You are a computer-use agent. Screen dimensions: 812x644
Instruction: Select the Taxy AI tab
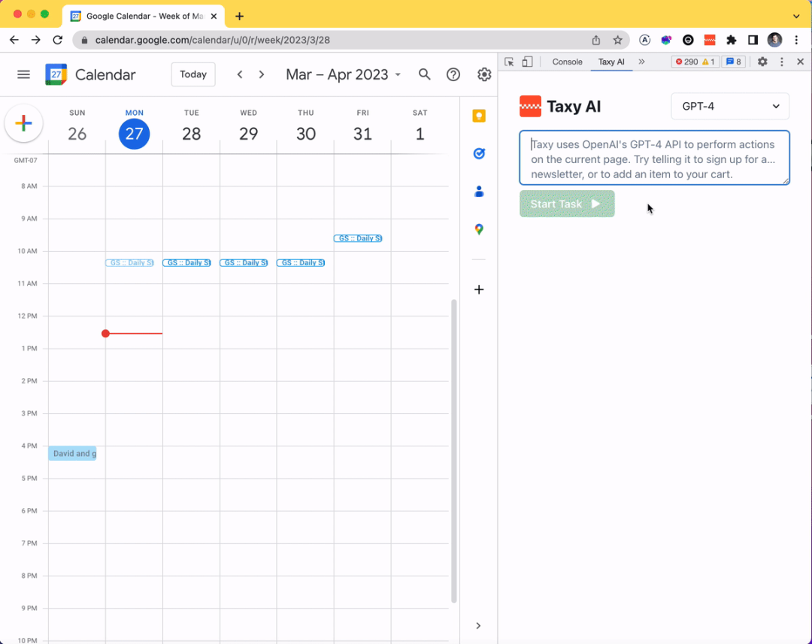pyautogui.click(x=611, y=62)
